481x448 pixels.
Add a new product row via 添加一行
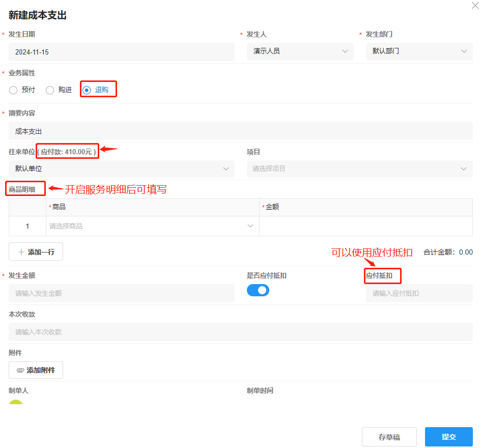click(x=36, y=251)
